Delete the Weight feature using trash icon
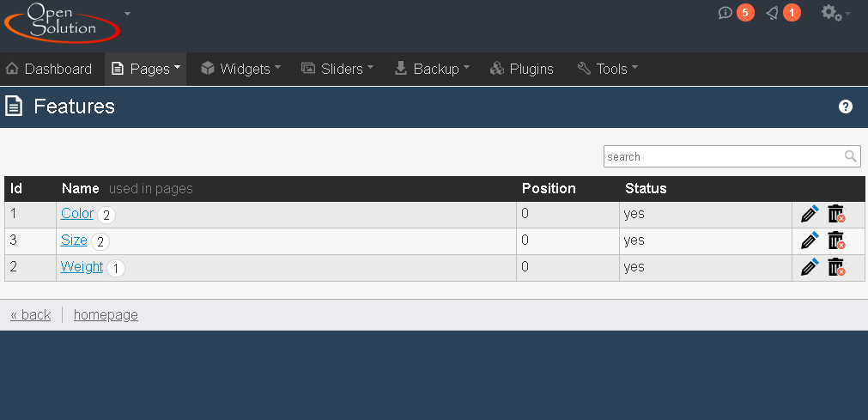868x420 pixels. 836,267
